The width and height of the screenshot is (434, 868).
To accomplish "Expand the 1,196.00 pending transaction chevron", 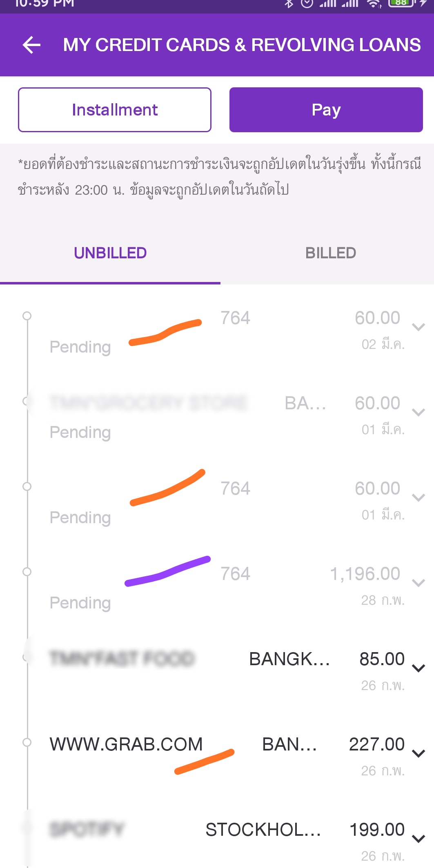I will [x=418, y=583].
